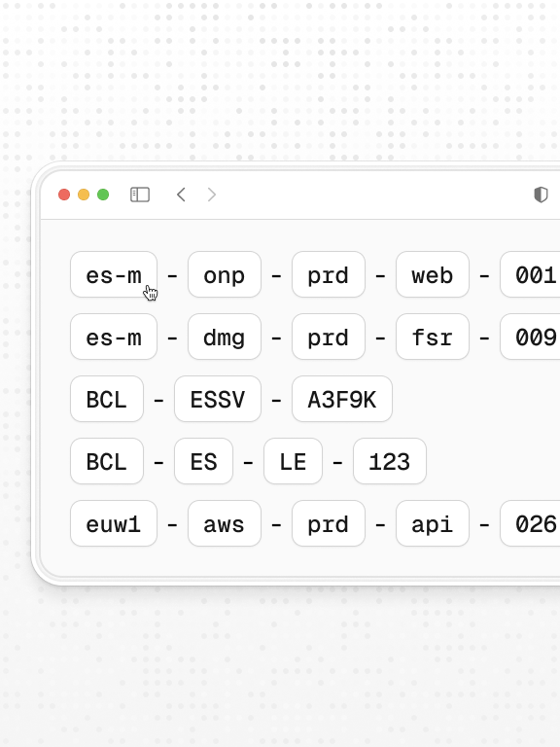The height and width of the screenshot is (747, 560).
Task: Maximize the window with the green button
Action: click(103, 195)
